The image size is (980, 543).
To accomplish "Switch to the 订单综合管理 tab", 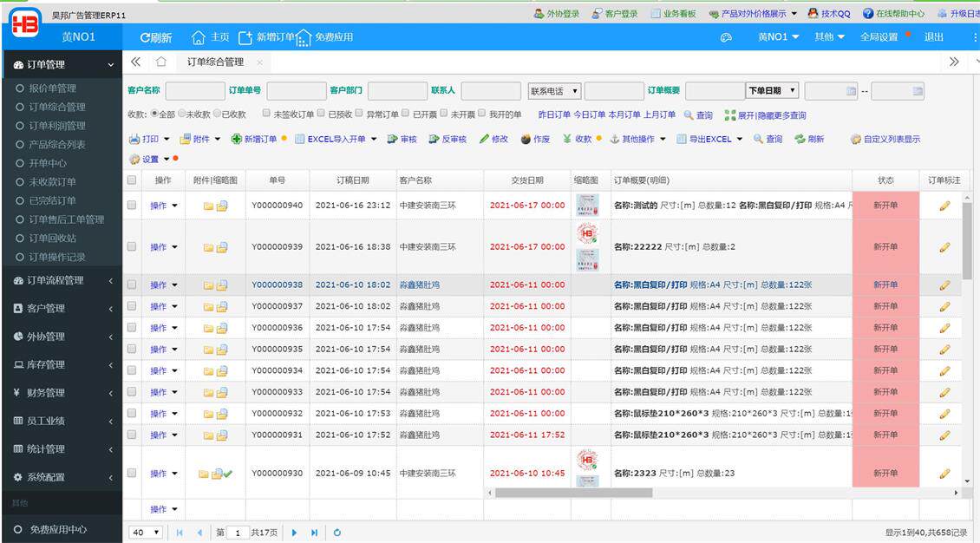I will point(216,62).
